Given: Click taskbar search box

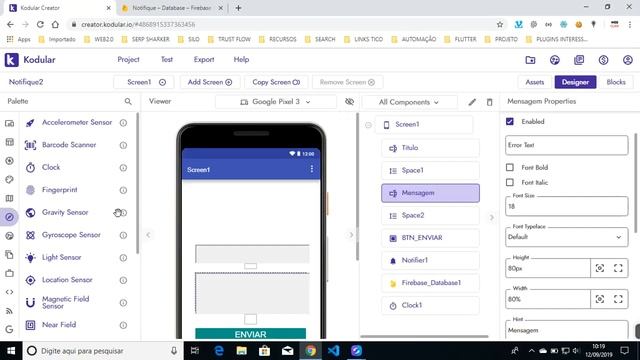Looking at the screenshot, I should [x=102, y=351].
